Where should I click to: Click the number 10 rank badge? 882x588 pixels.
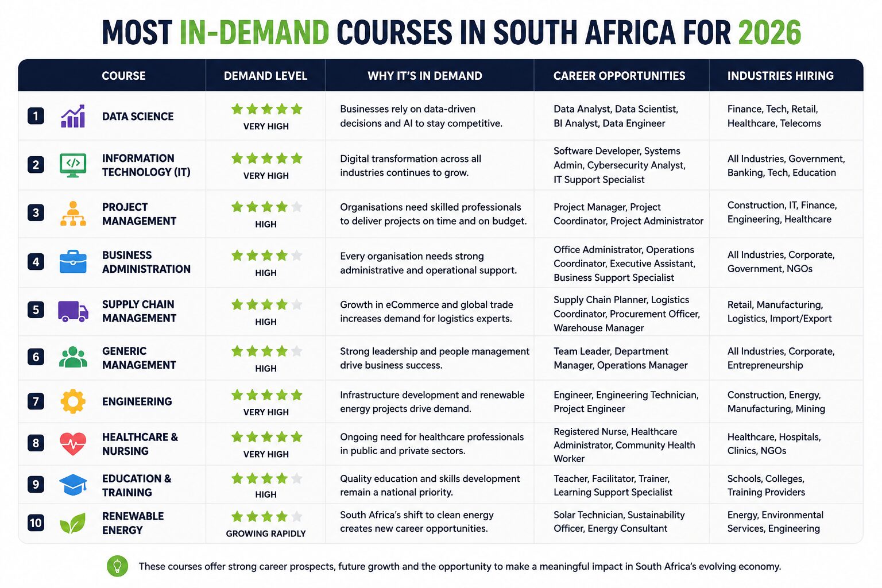point(36,523)
